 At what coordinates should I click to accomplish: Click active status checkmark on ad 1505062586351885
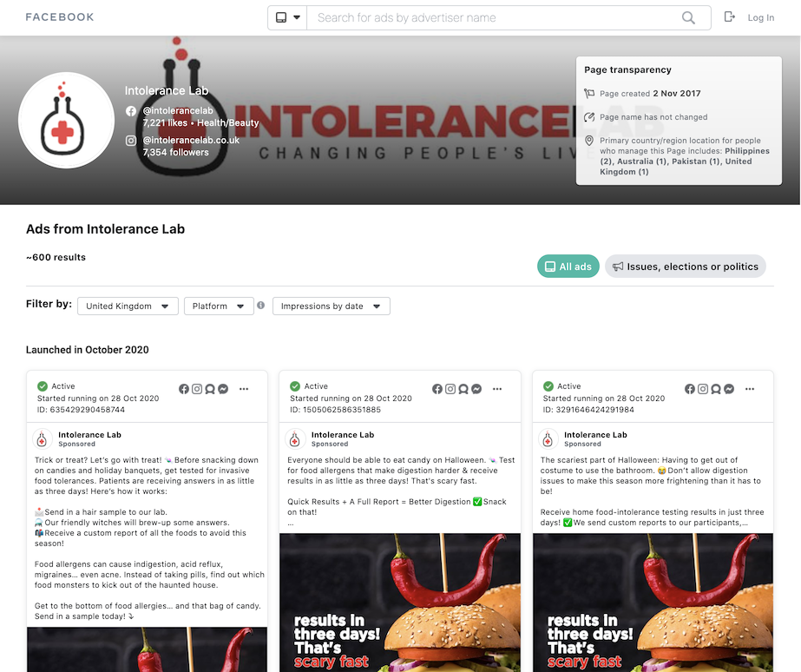pyautogui.click(x=295, y=386)
